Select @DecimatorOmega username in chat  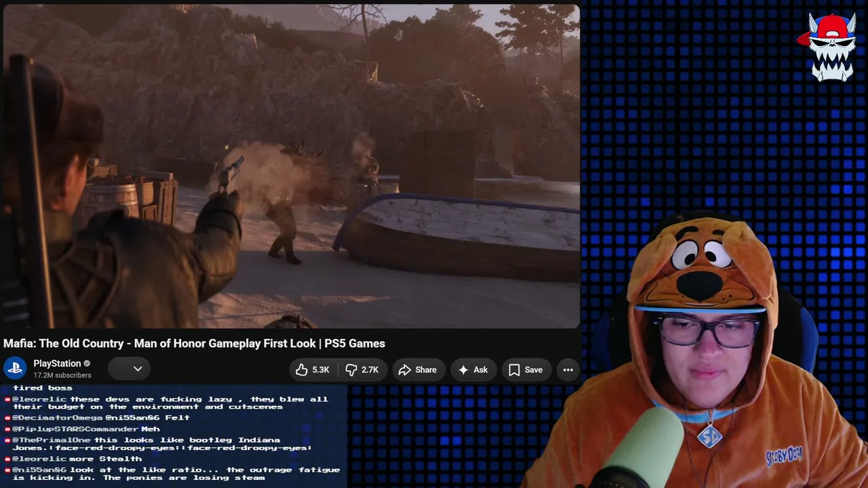(58, 418)
